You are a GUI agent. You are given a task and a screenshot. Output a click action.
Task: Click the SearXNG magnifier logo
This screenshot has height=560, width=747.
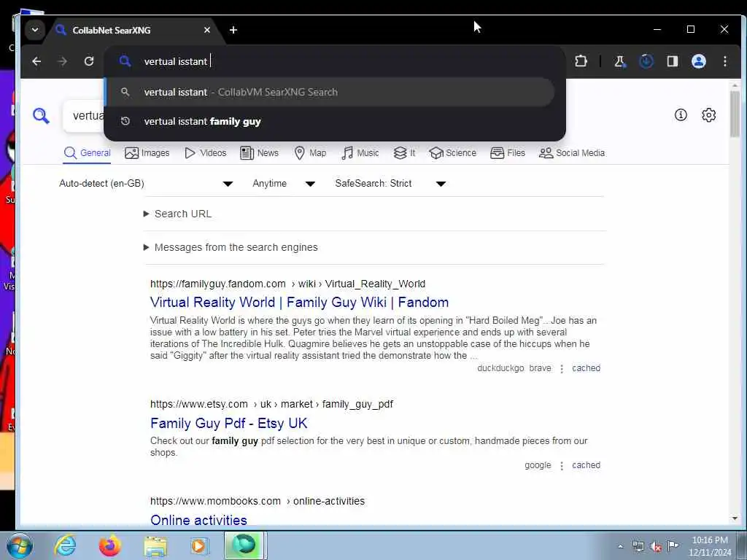(41, 116)
